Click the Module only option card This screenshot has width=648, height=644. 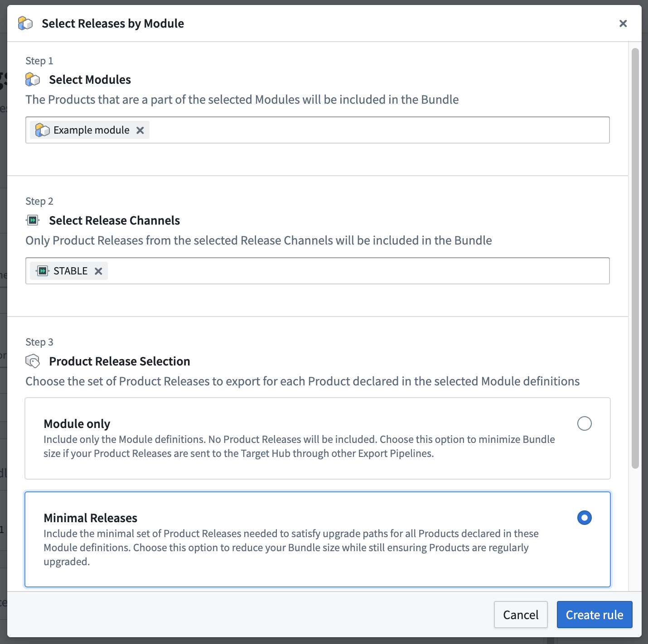(318, 438)
